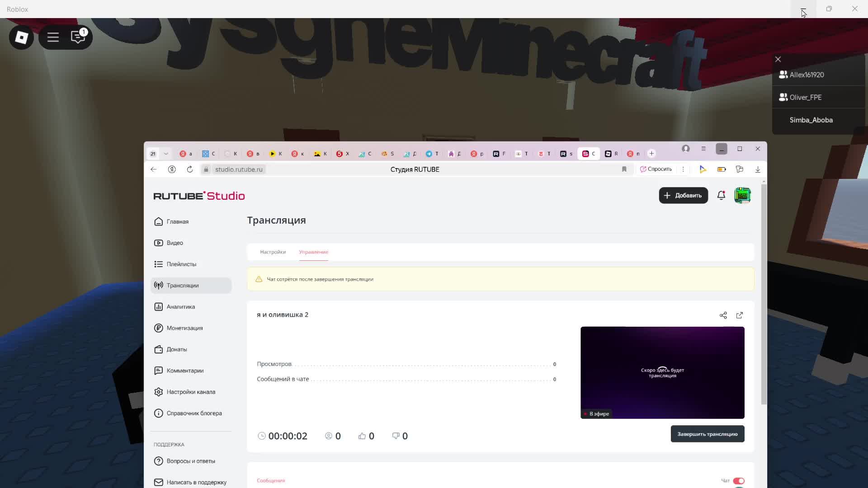
Task: Open Донаты in the sidebar
Action: coord(191,349)
